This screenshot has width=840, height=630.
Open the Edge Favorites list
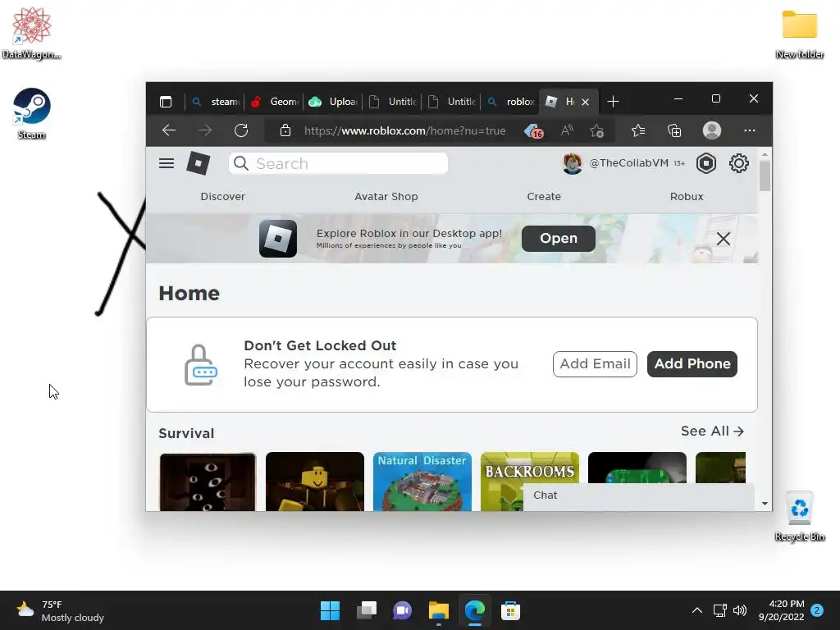coord(638,130)
